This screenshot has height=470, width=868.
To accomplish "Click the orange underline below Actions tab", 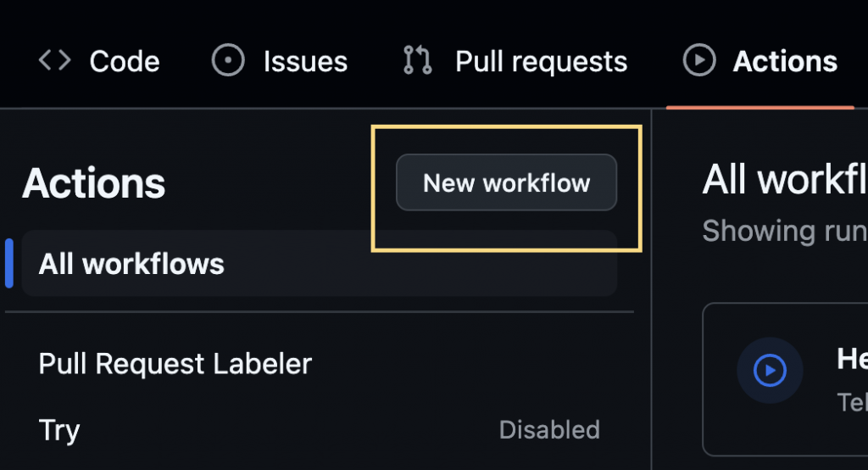I will tap(759, 107).
